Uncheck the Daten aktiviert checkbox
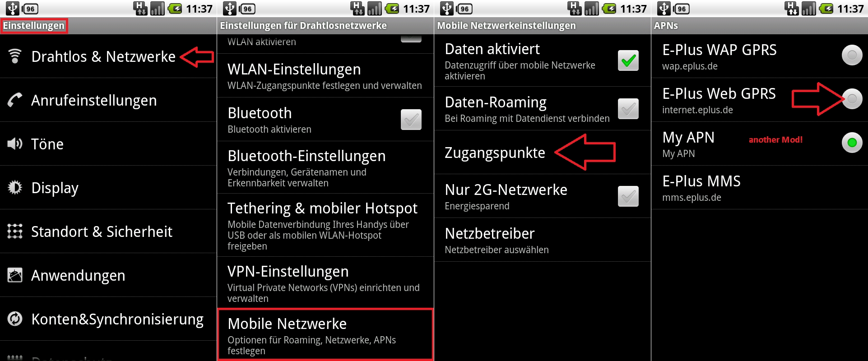 point(628,60)
